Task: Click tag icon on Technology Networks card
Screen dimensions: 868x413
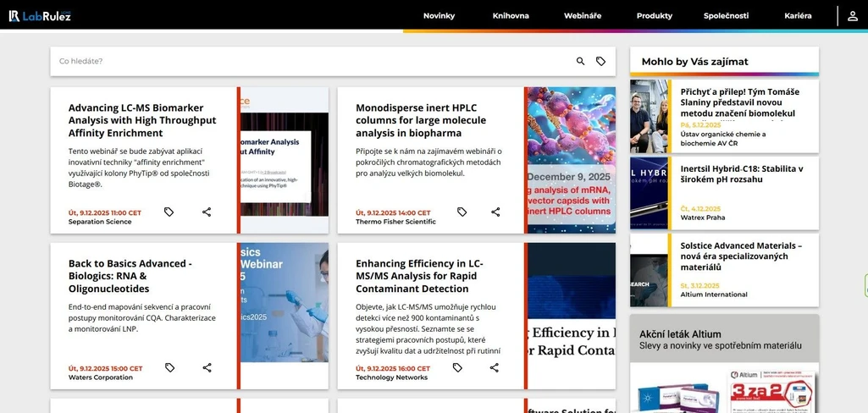Action: pos(457,367)
